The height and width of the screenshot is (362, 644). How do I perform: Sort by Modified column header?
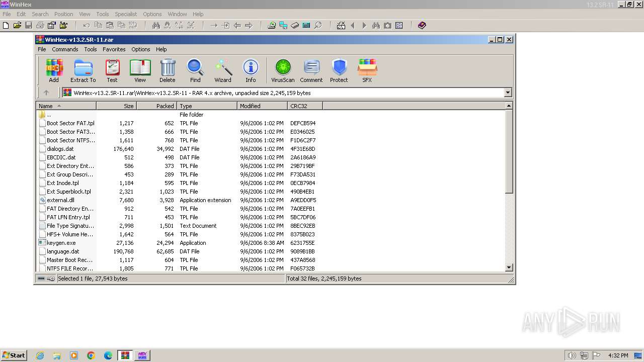coord(262,106)
